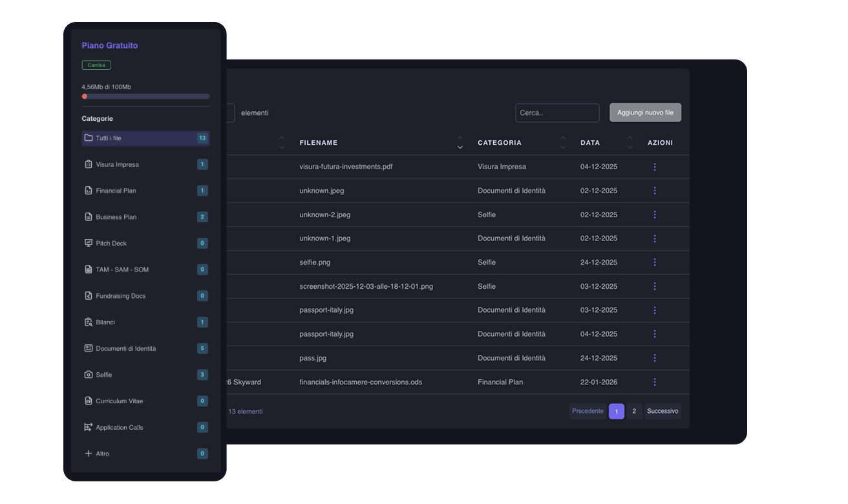The image size is (848, 504).
Task: Select the Tutti i file category
Action: click(145, 138)
